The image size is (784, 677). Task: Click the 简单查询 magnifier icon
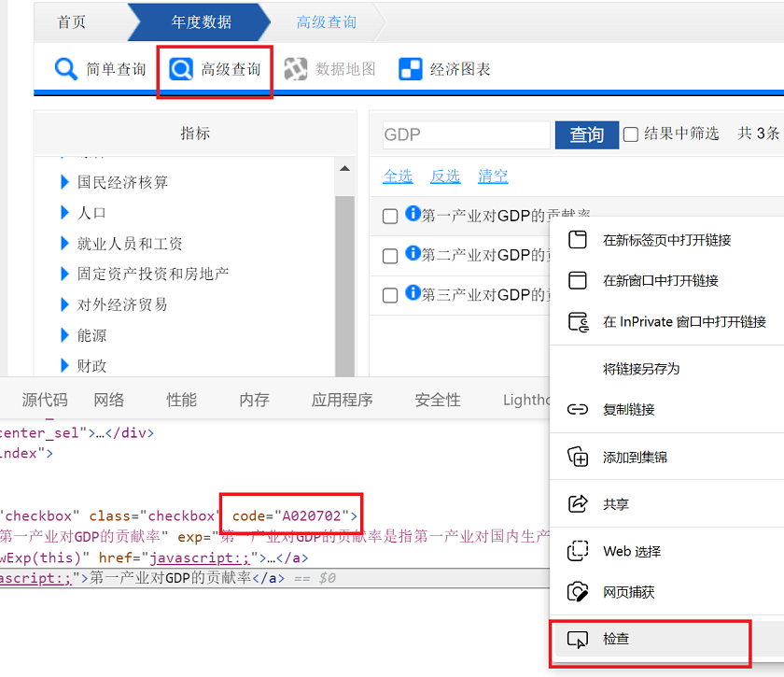click(x=66, y=68)
